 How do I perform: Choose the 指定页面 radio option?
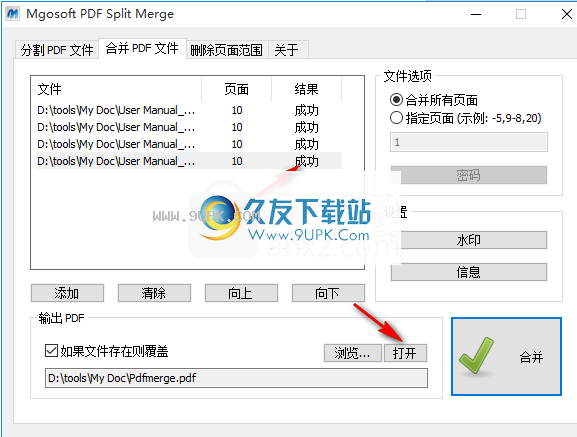click(x=466, y=118)
